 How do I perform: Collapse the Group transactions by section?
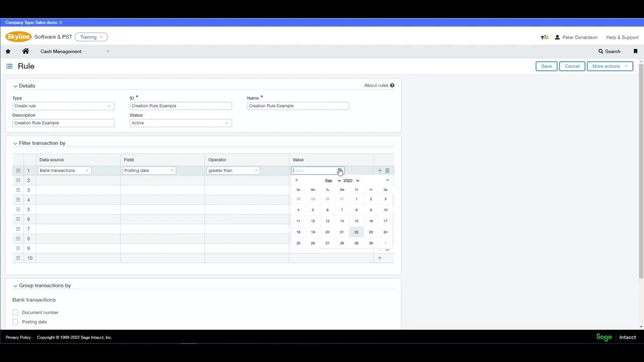(15, 286)
